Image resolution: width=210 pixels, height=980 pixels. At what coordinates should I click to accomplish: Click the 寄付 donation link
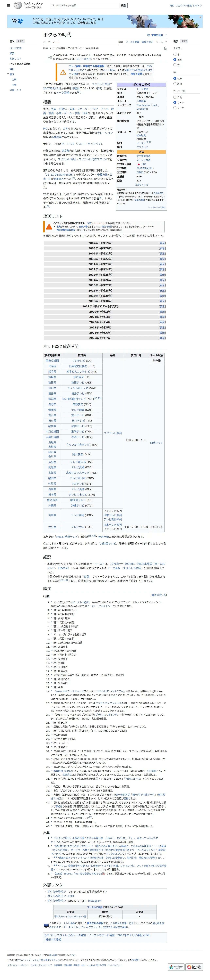172,6
